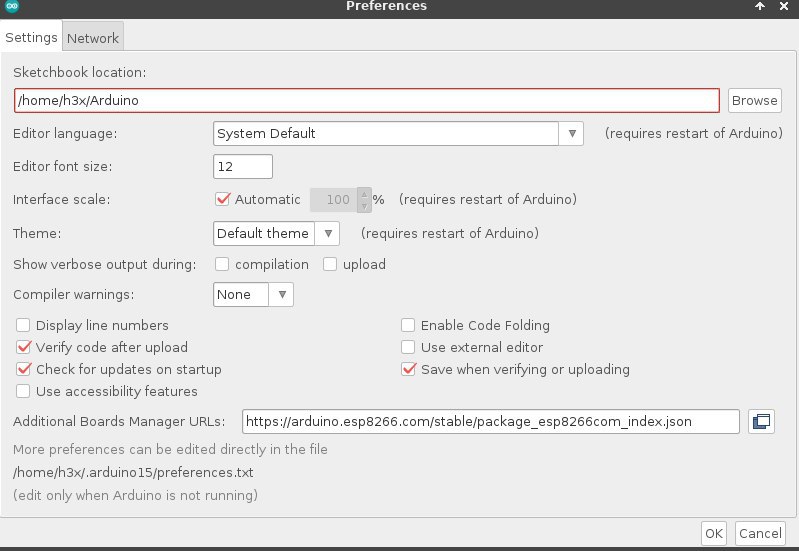Image resolution: width=799 pixels, height=551 pixels.
Task: Browse for a sketchbook location
Action: (x=755, y=100)
